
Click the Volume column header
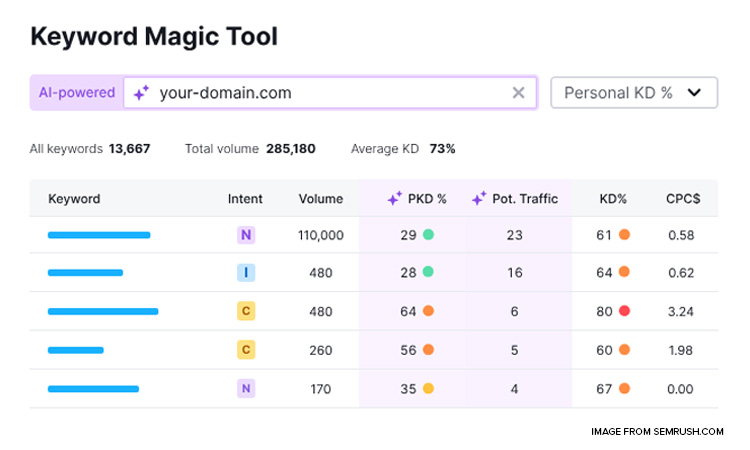pos(320,199)
